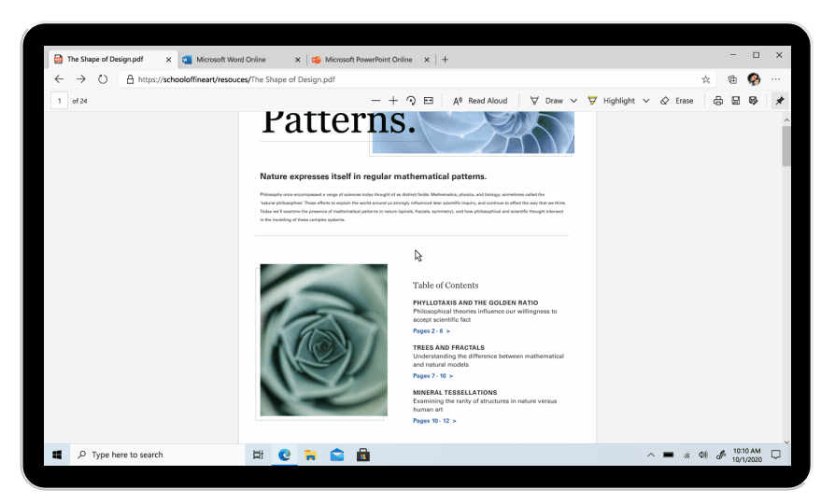The image size is (835, 504).
Task: Close the Microsoft PowerPoint Online tab
Action: point(427,60)
